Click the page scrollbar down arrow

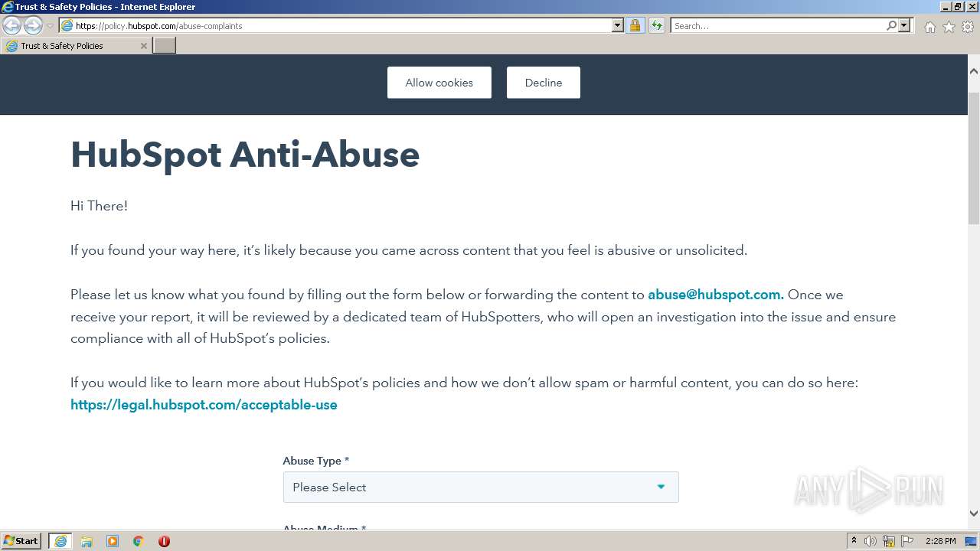tap(974, 514)
